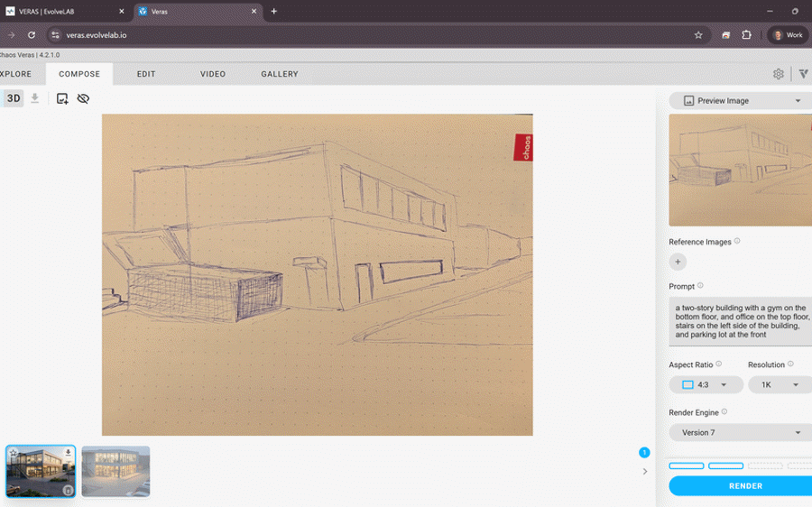Screen dimensions: 812x507
Task: Close the VERAS | EvolveLAB browser tab
Action: 122,12
